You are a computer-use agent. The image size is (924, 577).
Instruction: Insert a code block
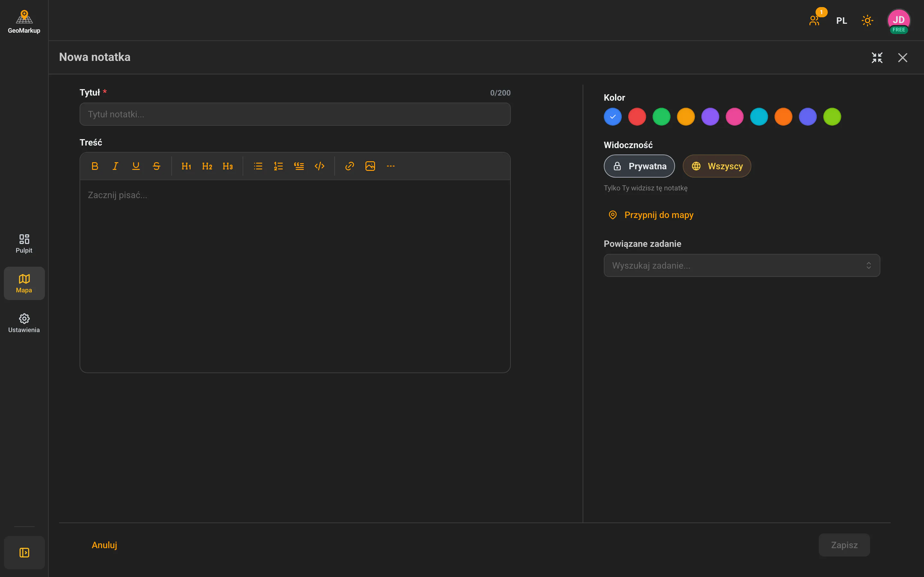tap(320, 166)
